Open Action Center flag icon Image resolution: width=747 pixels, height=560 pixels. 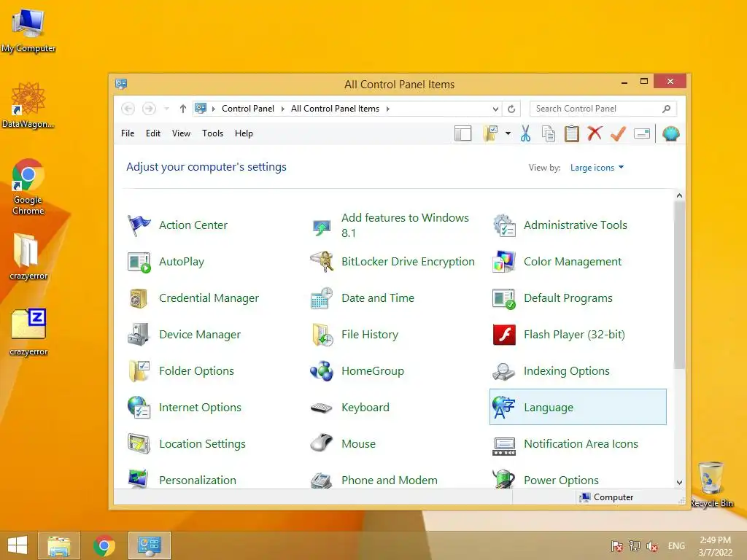pyautogui.click(x=139, y=225)
